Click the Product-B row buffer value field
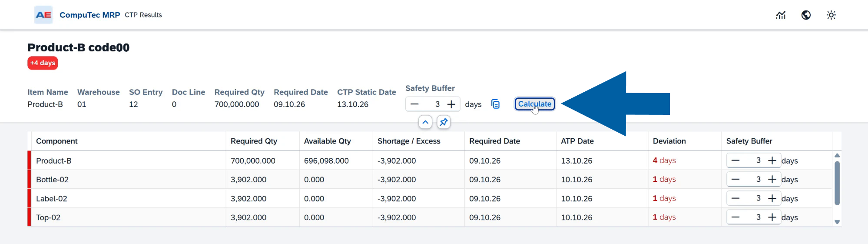Image resolution: width=868 pixels, height=244 pixels. pyautogui.click(x=754, y=160)
